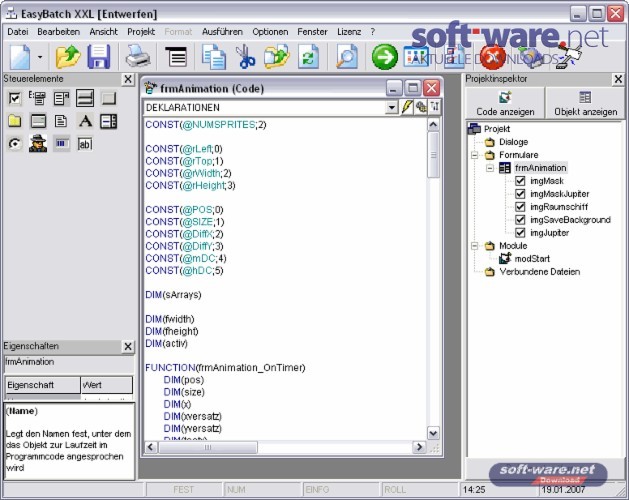Select the E: combo control icon in Steuerelemente
Viewport: 629px width, 500px height.
click(37, 98)
